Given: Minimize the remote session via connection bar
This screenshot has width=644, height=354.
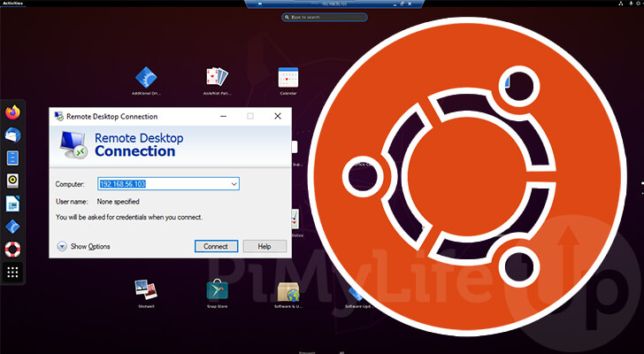Looking at the screenshot, I should pyautogui.click(x=395, y=4).
